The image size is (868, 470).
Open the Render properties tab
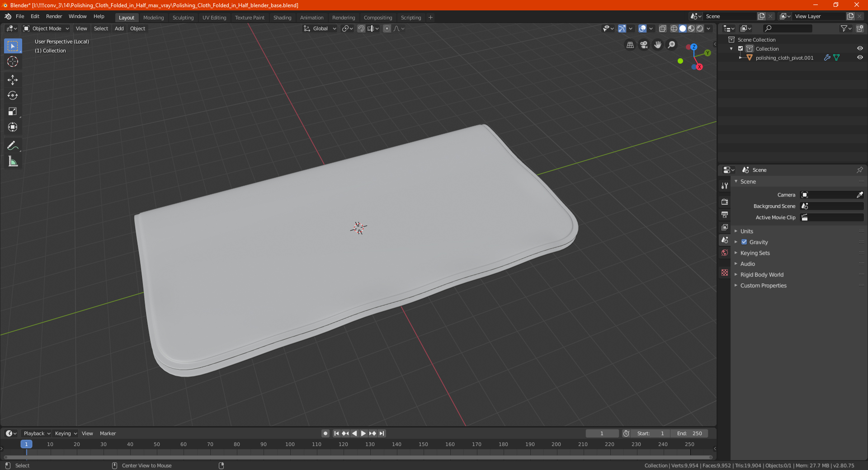(x=725, y=202)
